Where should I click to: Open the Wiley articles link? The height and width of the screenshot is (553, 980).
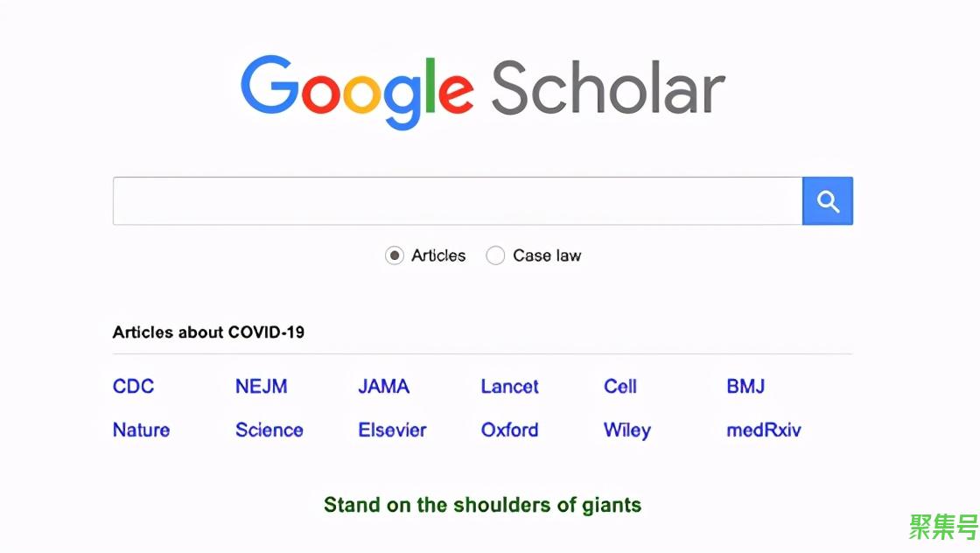tap(627, 430)
